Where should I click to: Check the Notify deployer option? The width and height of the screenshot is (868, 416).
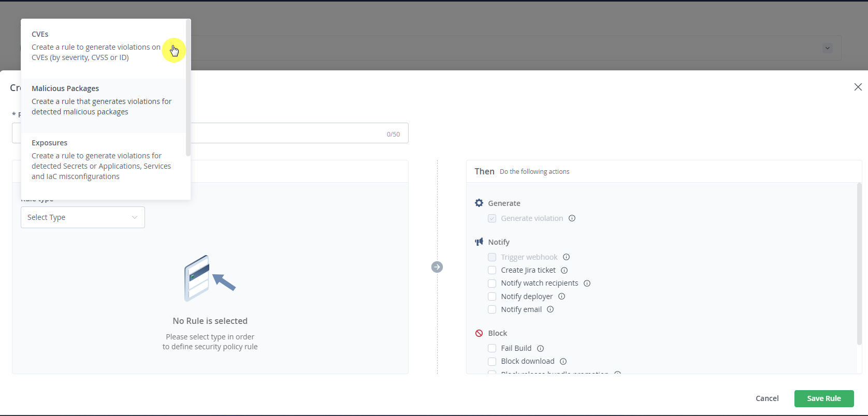(492, 296)
